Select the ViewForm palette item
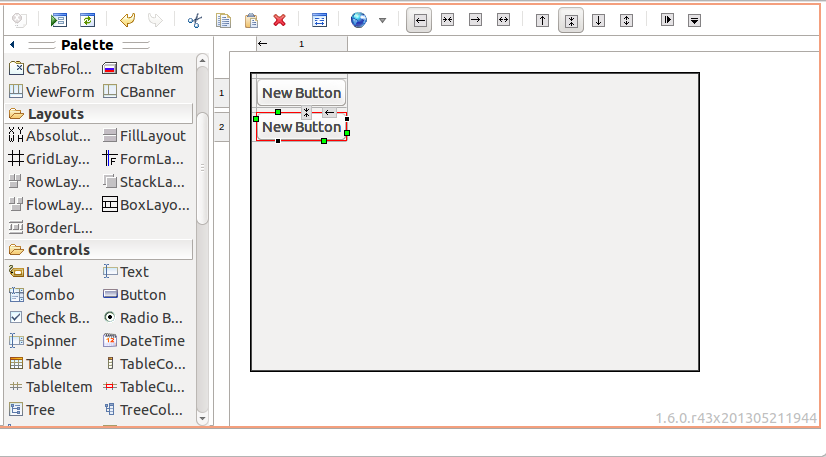This screenshot has height=457, width=826. coord(52,92)
